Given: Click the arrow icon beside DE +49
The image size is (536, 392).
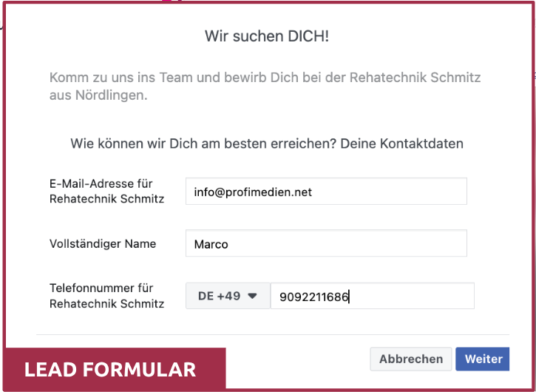Looking at the screenshot, I should [252, 297].
